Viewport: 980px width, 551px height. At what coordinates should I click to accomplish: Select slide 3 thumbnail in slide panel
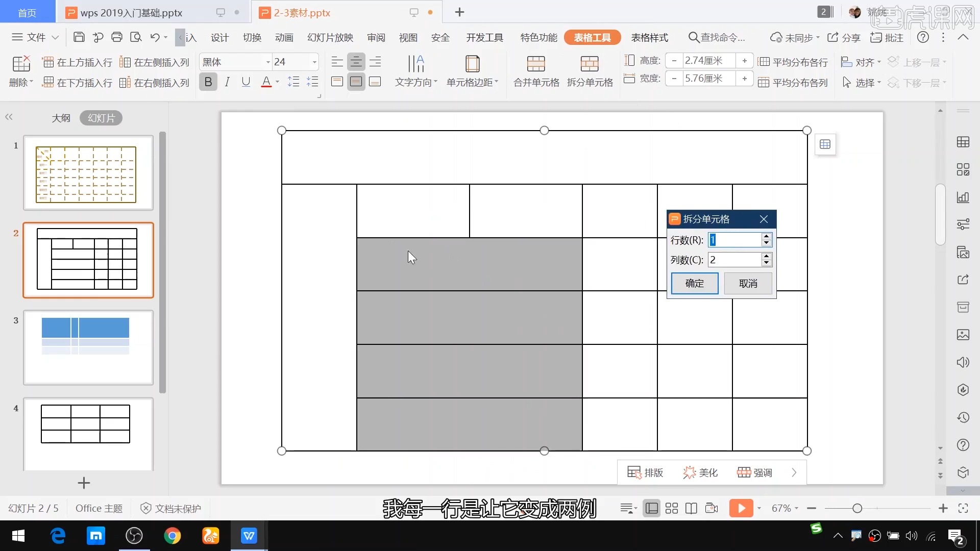pos(87,347)
